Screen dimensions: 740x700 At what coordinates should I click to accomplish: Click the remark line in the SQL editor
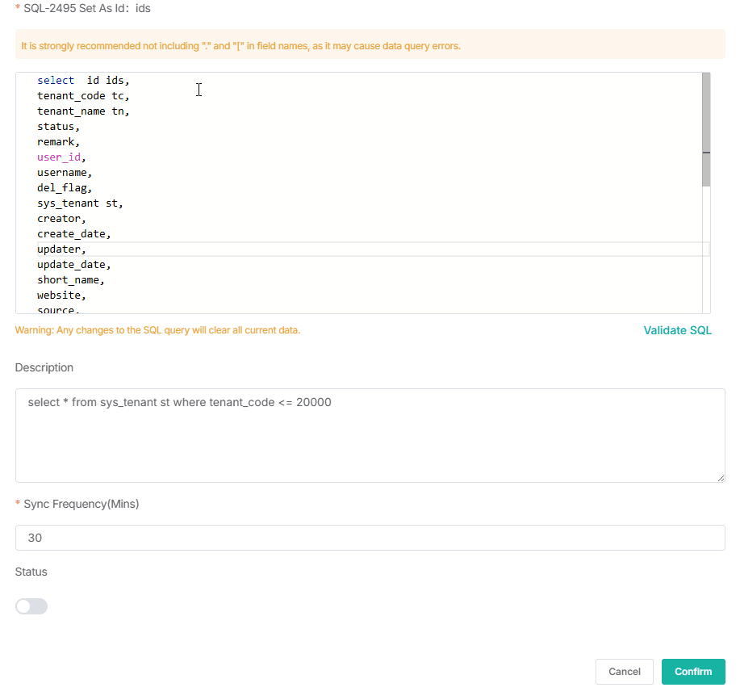[58, 141]
